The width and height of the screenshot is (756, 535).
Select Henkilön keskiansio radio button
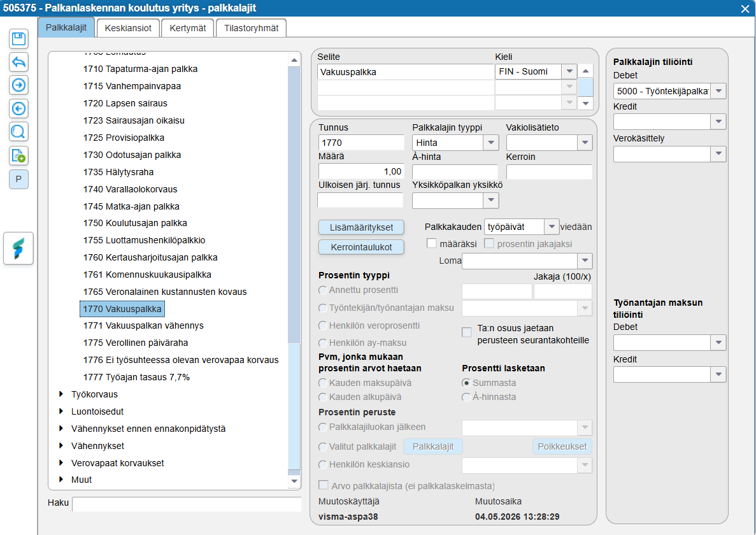[322, 465]
